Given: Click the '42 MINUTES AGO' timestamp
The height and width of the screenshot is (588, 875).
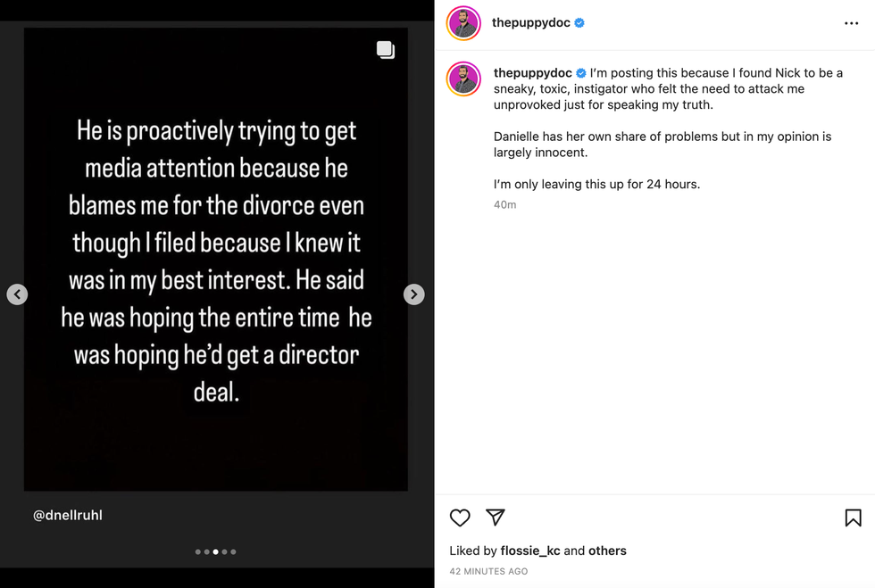Looking at the screenshot, I should pos(487,571).
